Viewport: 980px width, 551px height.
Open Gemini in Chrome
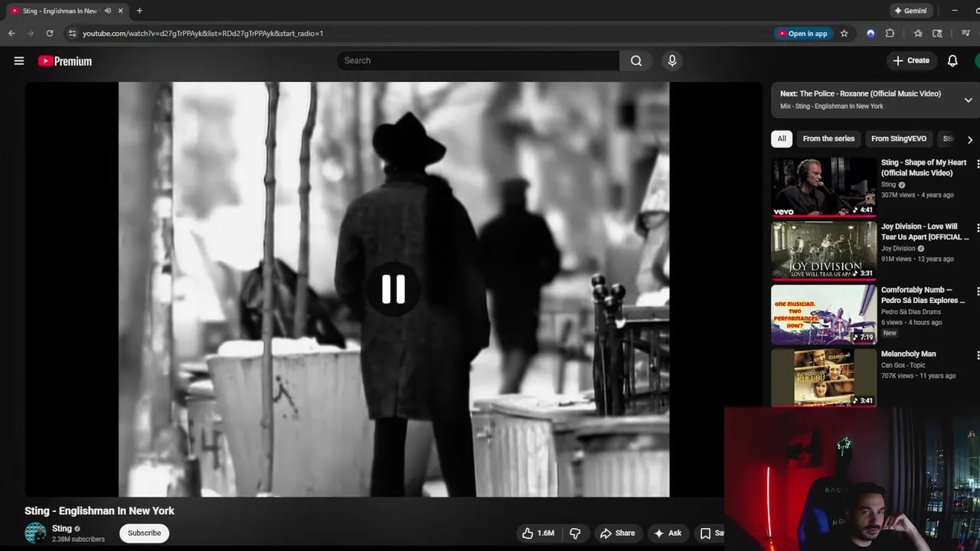[910, 11]
